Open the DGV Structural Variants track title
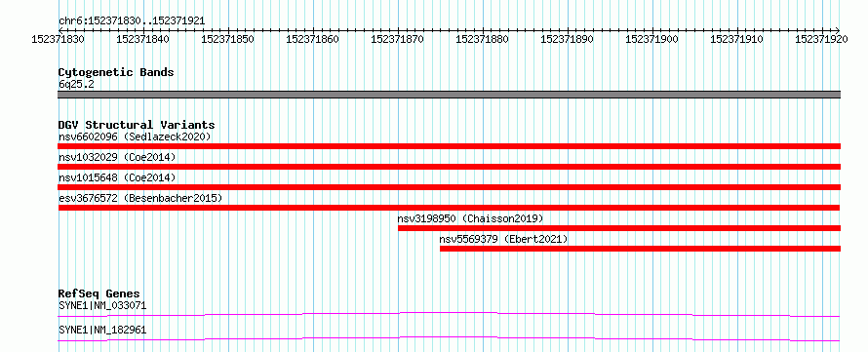868x352 pixels. click(137, 125)
